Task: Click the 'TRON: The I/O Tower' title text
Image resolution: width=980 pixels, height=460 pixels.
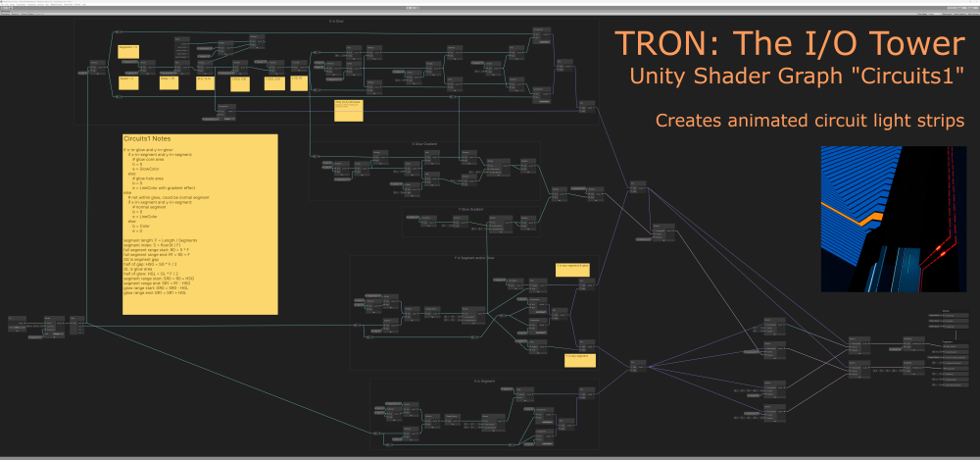Action: pyautogui.click(x=790, y=44)
